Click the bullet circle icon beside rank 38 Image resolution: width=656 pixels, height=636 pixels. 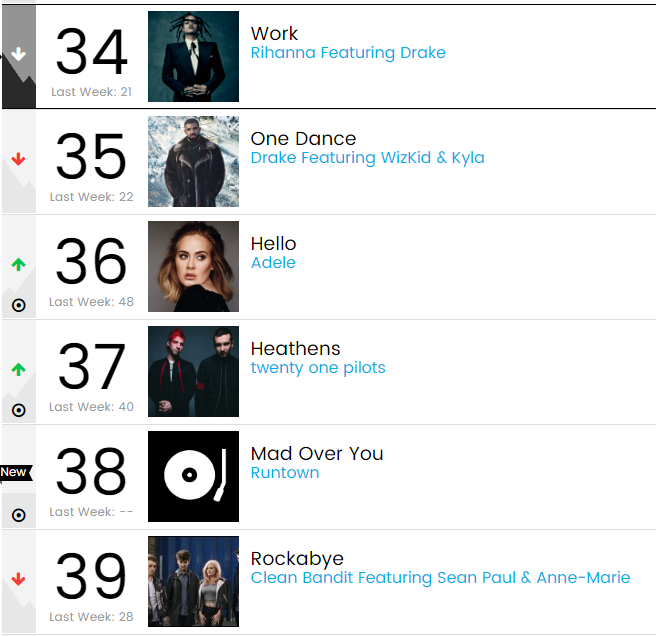point(18,515)
